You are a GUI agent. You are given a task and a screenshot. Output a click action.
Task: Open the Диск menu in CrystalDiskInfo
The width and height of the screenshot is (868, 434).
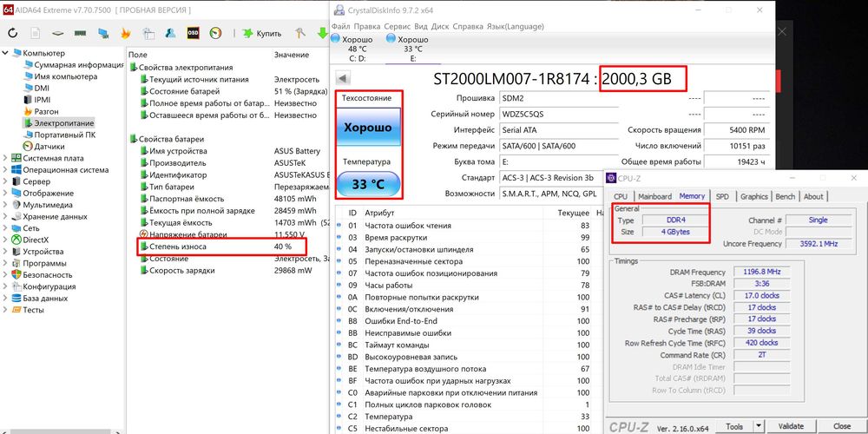[440, 27]
